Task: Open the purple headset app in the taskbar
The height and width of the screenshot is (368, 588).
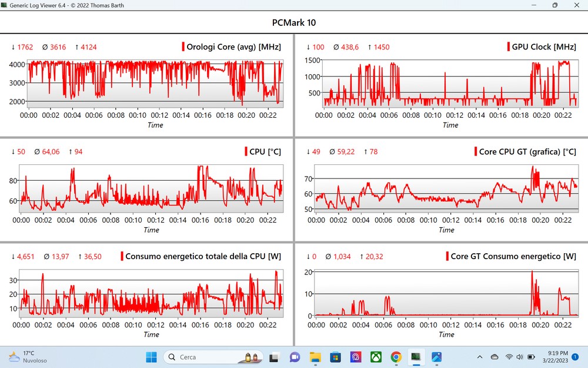Action: pyautogui.click(x=356, y=357)
